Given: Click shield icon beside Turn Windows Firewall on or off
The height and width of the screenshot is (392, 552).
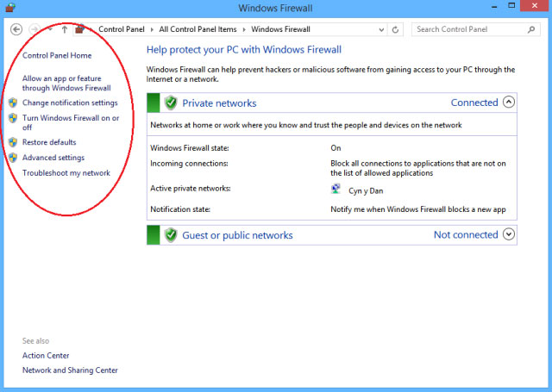Looking at the screenshot, I should click(x=13, y=118).
